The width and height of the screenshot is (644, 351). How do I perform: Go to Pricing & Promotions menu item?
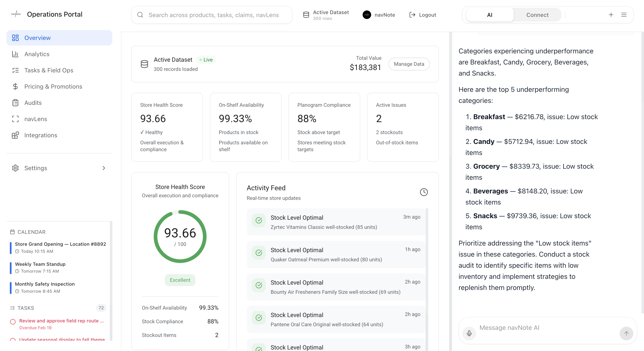tap(53, 86)
